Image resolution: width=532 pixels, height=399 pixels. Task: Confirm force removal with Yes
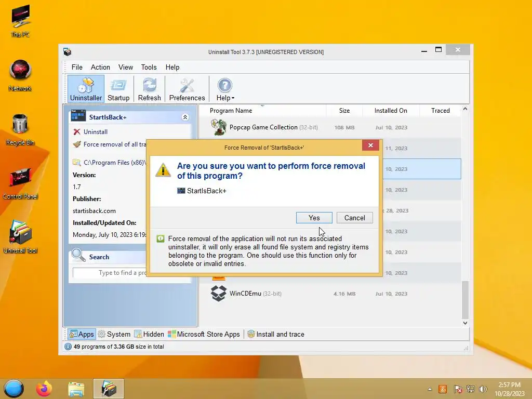[314, 218]
